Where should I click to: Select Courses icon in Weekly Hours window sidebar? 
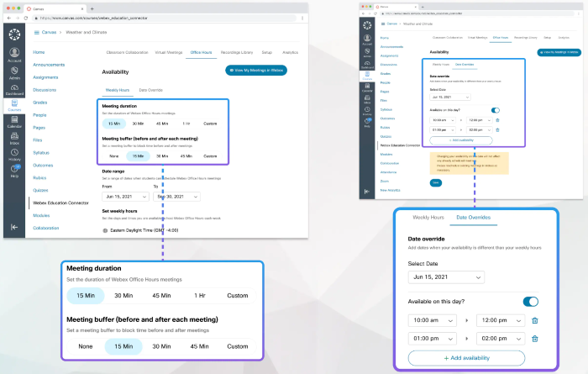[14, 105]
